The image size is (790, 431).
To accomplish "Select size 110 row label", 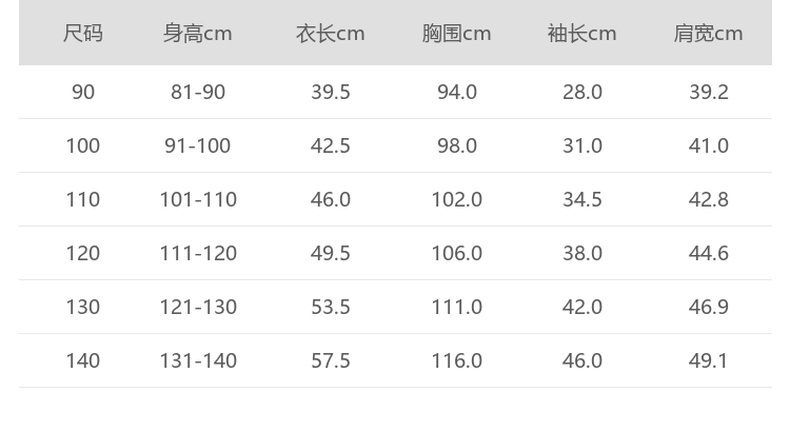I will [x=83, y=200].
